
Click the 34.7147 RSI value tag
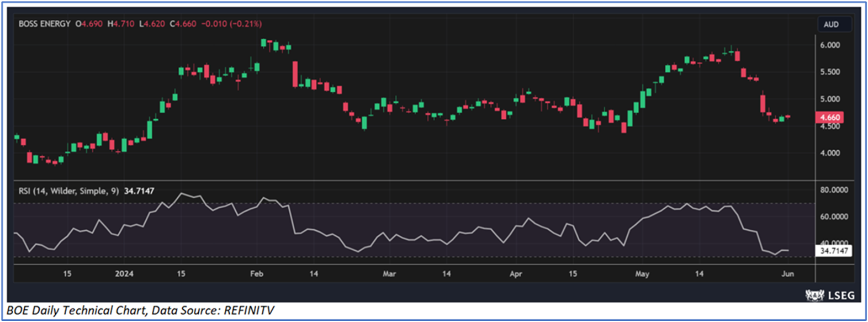click(x=834, y=251)
